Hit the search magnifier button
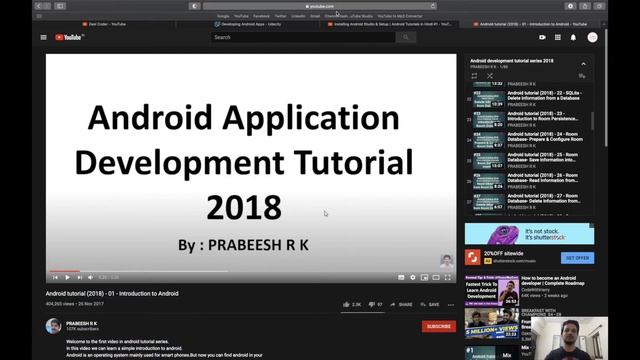Screen dimensions: 640x360 coord(406,37)
